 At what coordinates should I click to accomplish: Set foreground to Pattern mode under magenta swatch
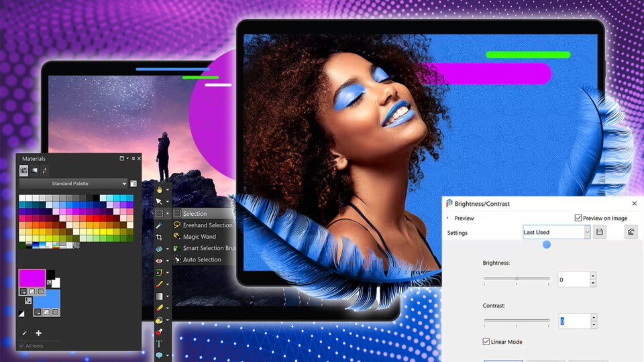click(x=41, y=292)
